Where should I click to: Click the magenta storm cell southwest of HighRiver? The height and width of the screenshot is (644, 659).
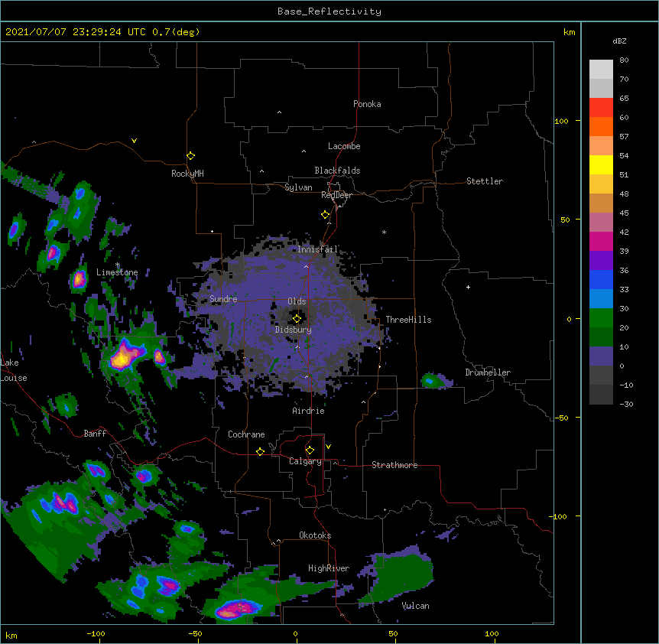point(237,609)
